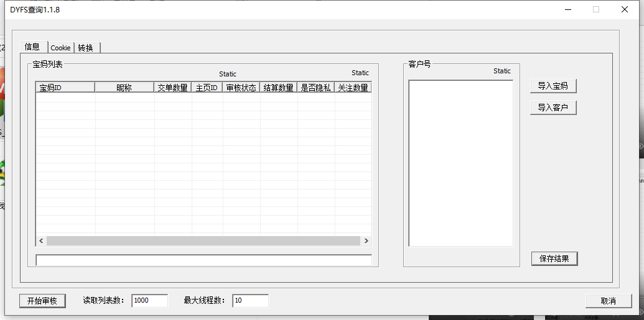Click the 取消 button
The width and height of the screenshot is (644, 320).
click(x=608, y=301)
